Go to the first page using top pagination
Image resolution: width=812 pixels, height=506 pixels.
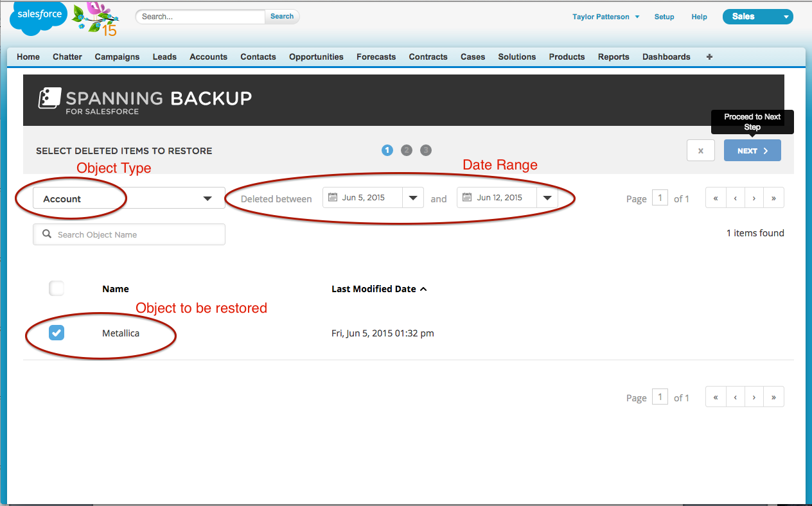[715, 198]
